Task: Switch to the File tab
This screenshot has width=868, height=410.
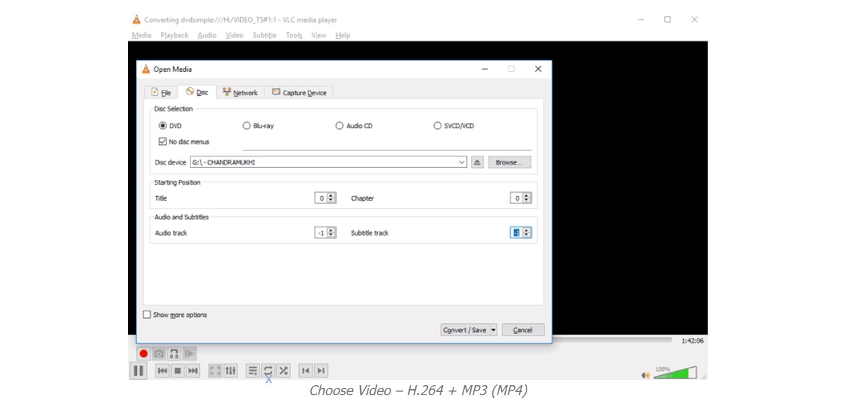Action: pos(161,93)
